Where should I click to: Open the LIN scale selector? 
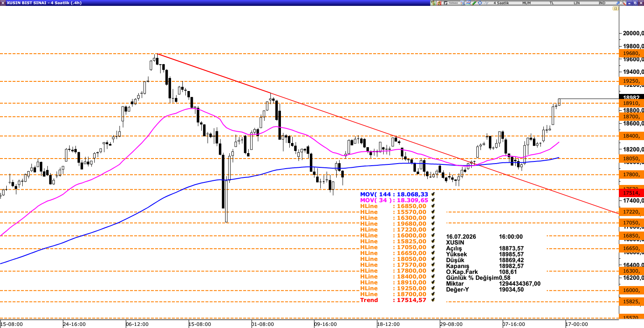[577, 3]
